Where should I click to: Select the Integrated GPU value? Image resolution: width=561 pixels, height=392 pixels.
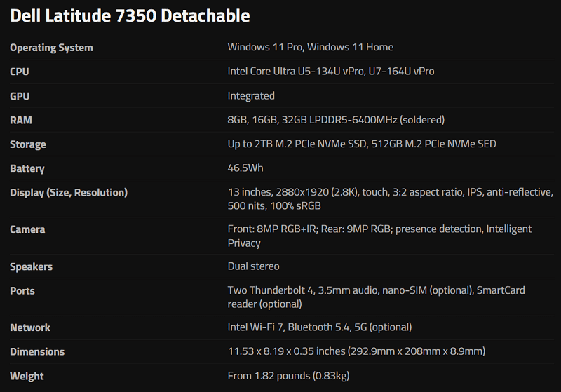click(251, 96)
